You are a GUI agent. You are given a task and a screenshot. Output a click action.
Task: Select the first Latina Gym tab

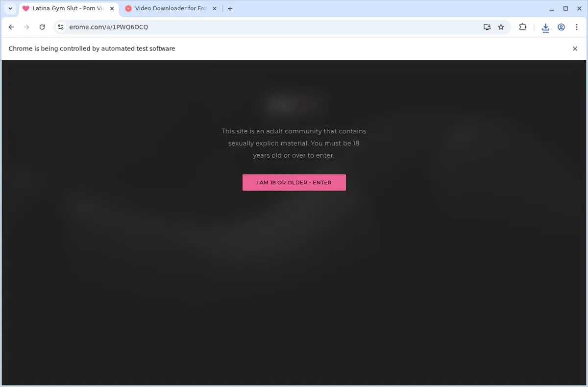[68, 8]
